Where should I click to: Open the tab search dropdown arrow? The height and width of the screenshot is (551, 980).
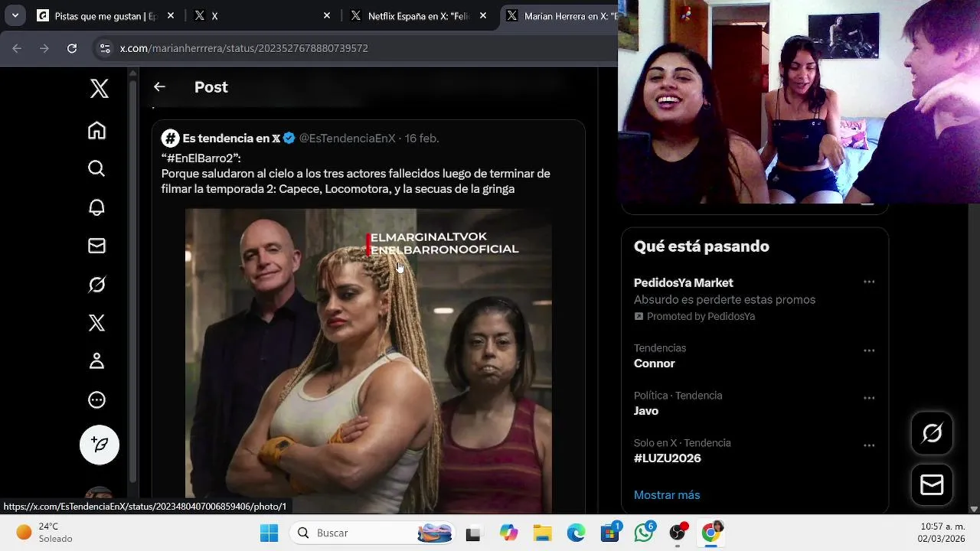15,15
